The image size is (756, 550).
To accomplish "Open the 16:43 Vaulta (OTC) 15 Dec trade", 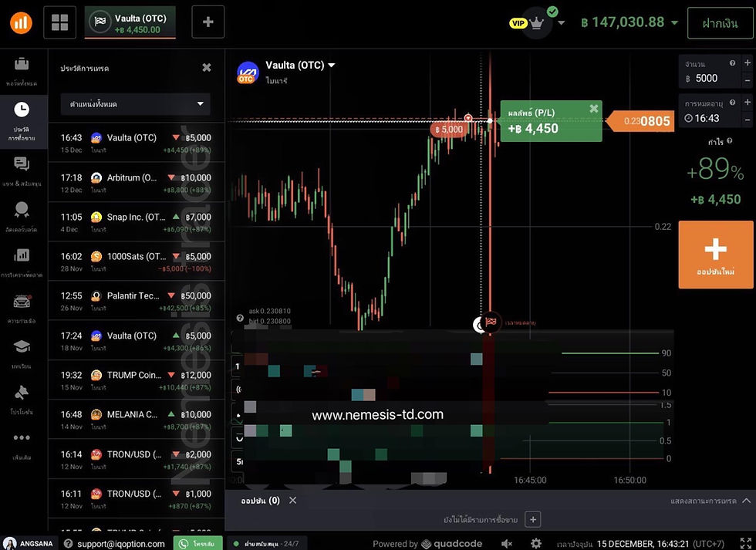I will click(136, 143).
